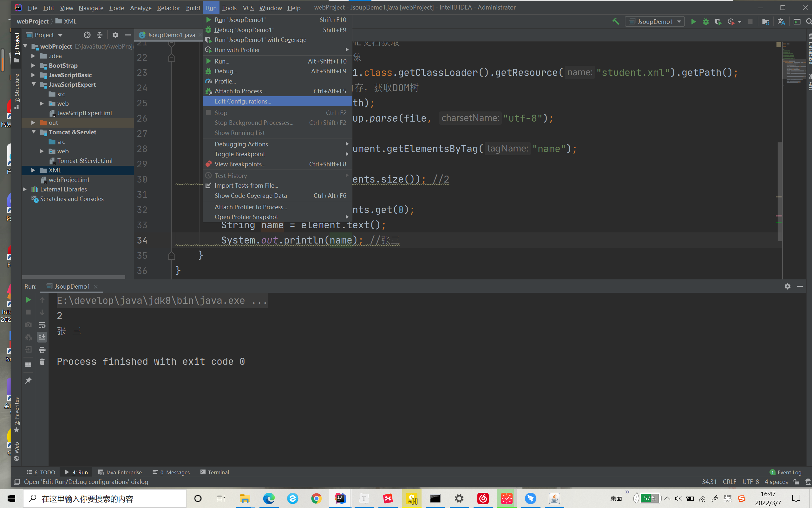
Task: Select webProject.iml file in tree
Action: coord(69,180)
